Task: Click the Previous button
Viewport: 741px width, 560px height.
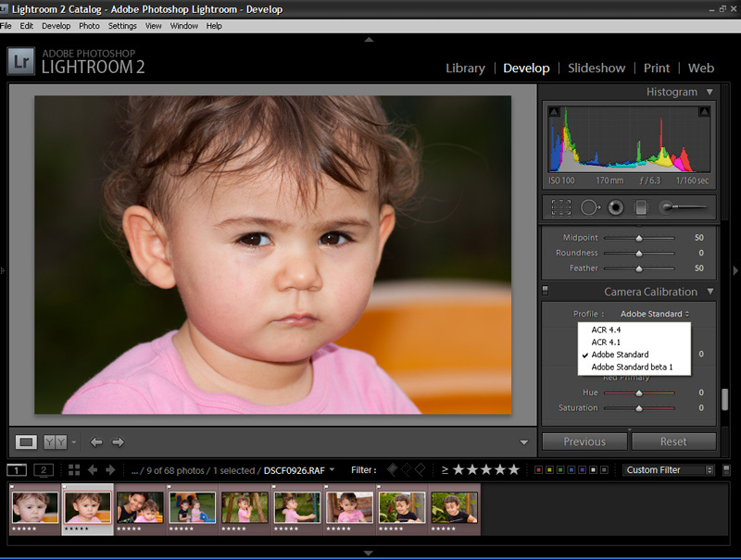Action: (584, 442)
